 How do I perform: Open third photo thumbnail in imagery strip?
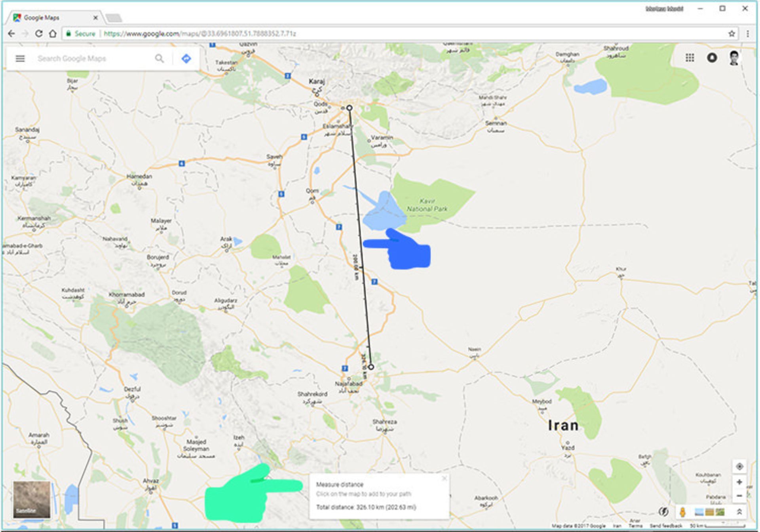pos(720,512)
